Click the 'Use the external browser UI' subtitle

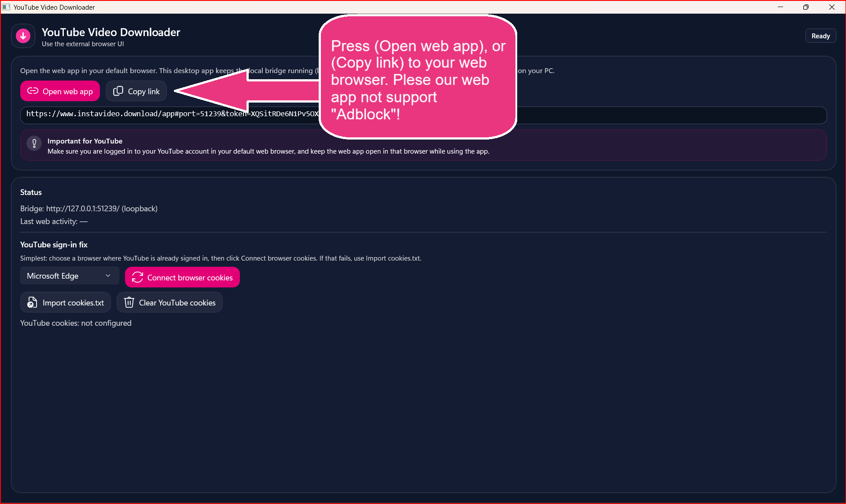[x=83, y=44]
